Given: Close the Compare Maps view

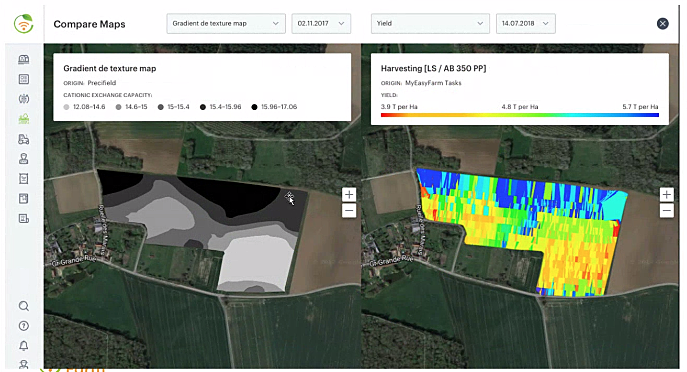Looking at the screenshot, I should (x=662, y=24).
